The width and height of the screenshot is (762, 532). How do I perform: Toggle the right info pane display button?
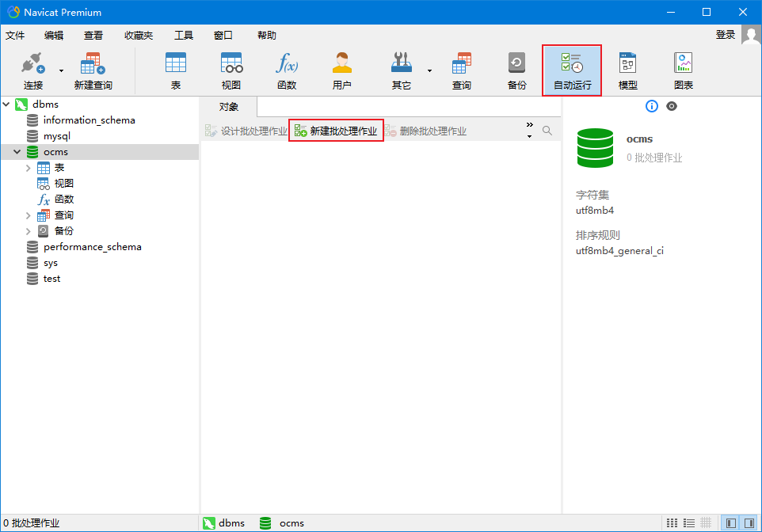click(x=749, y=523)
